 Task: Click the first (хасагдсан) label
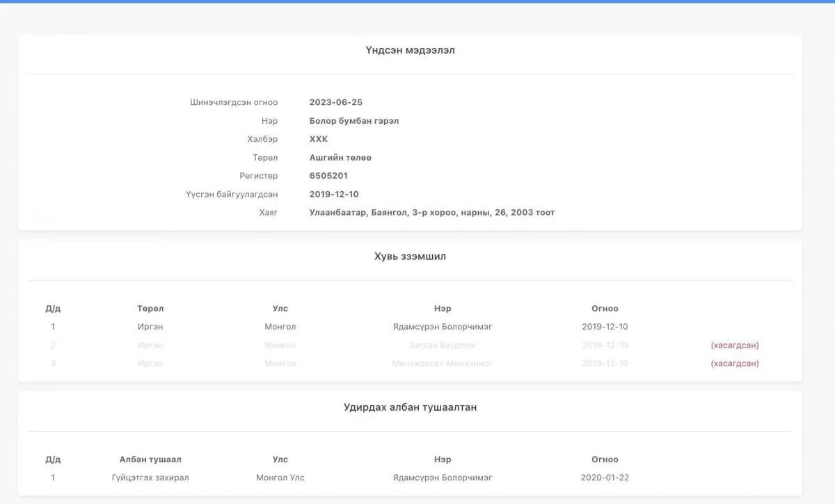click(x=735, y=346)
